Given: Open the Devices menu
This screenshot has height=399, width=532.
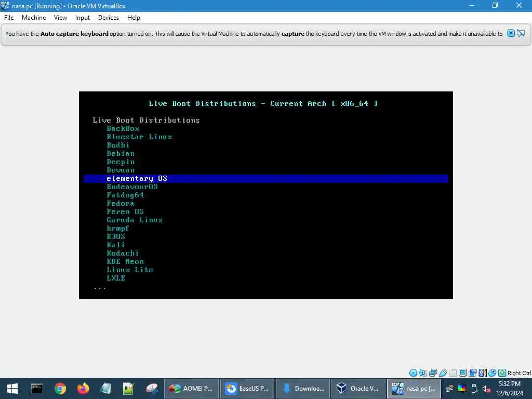Looking at the screenshot, I should [x=109, y=18].
